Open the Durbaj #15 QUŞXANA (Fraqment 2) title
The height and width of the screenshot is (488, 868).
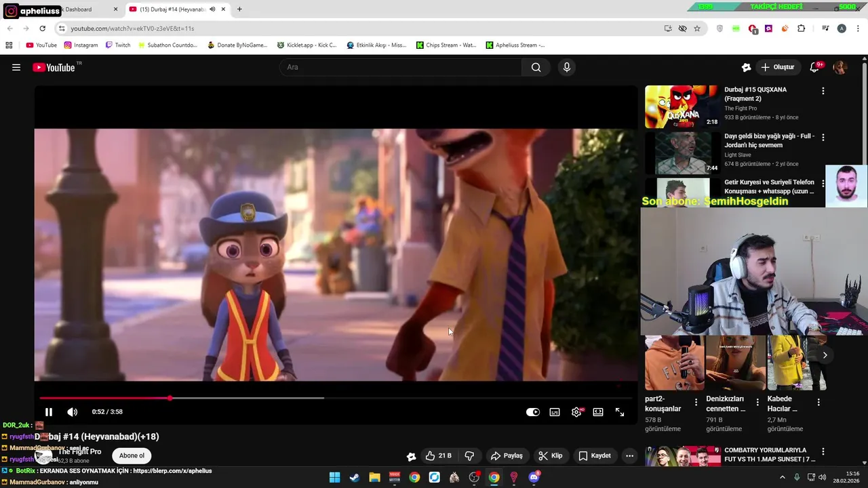click(x=755, y=94)
